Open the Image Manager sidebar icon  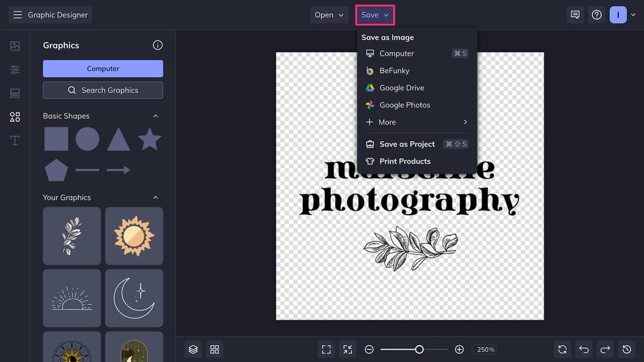pos(15,46)
